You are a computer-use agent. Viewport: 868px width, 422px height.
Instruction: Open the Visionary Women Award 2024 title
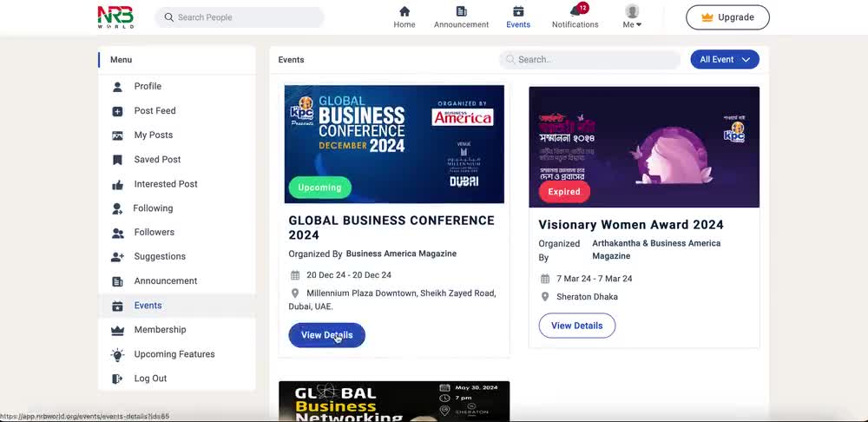(631, 224)
